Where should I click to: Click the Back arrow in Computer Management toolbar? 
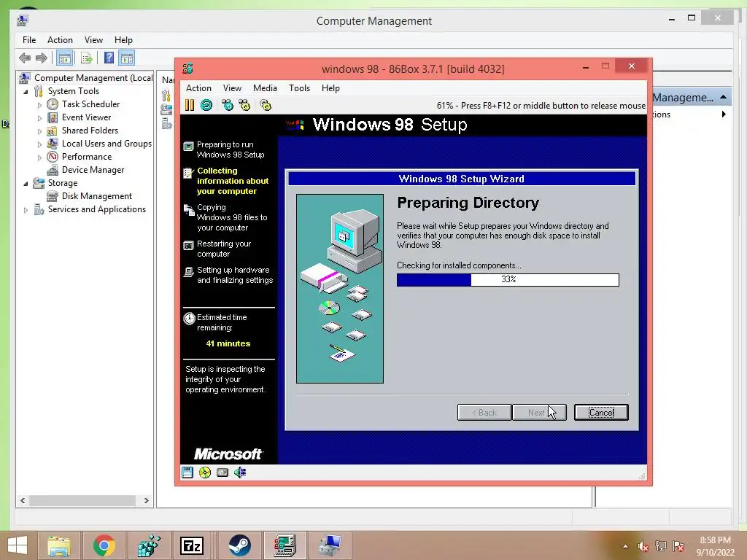tap(25, 58)
